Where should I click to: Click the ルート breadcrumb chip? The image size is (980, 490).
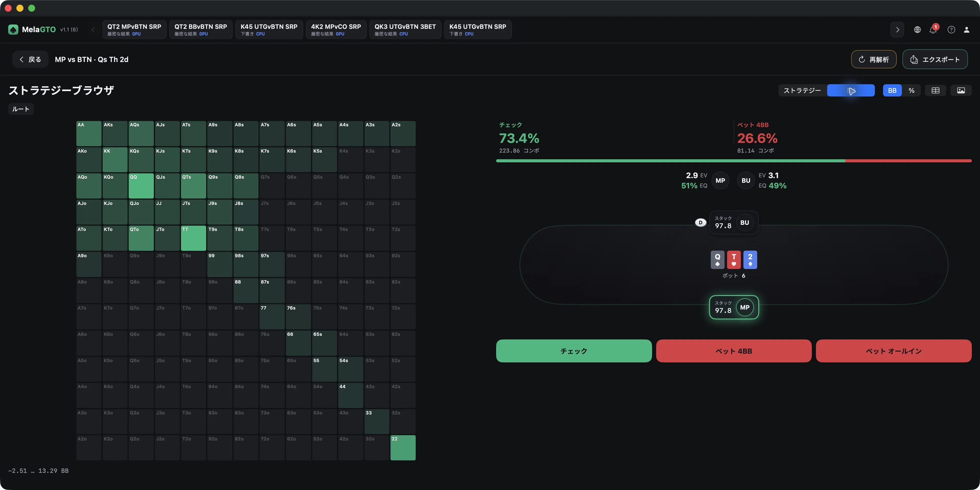click(21, 109)
